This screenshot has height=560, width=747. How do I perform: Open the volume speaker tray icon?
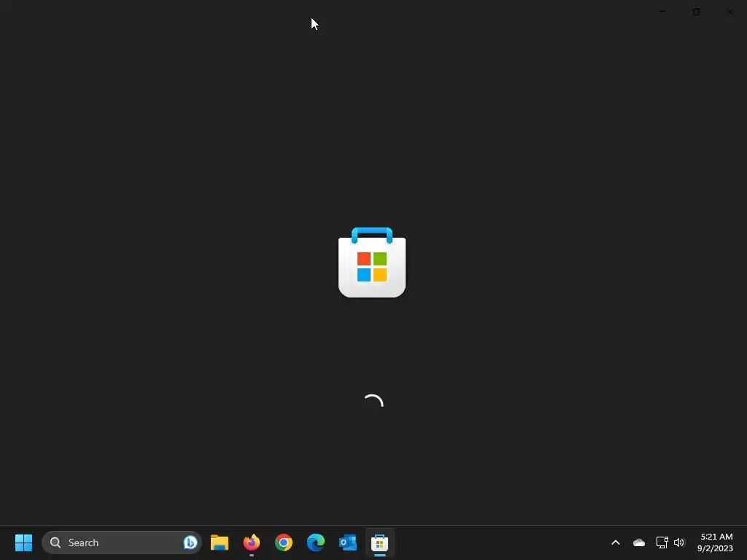pos(679,542)
